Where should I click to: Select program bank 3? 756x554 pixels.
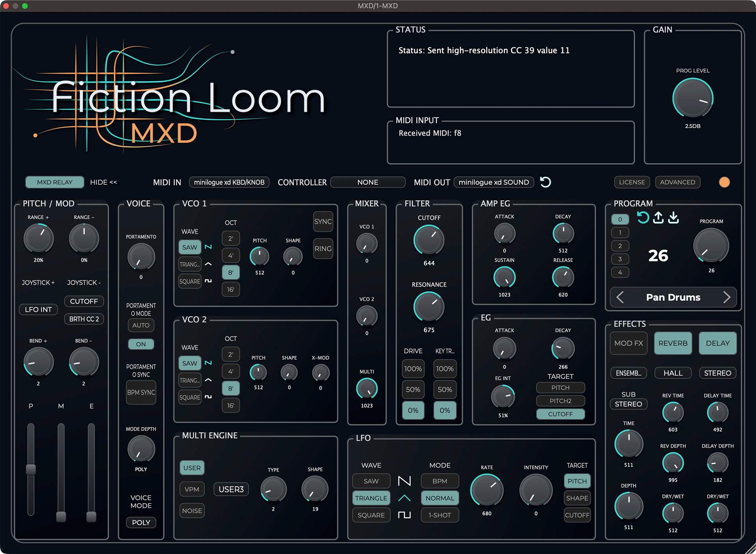620,259
